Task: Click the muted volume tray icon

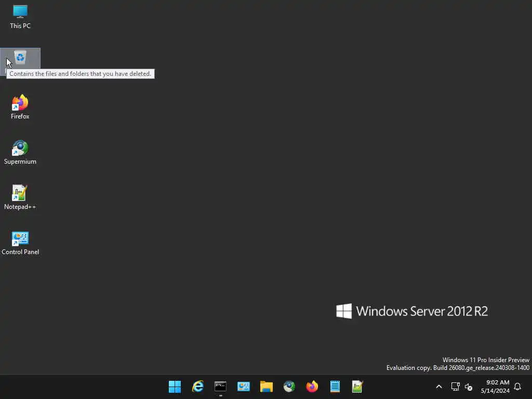Action: [x=469, y=387]
